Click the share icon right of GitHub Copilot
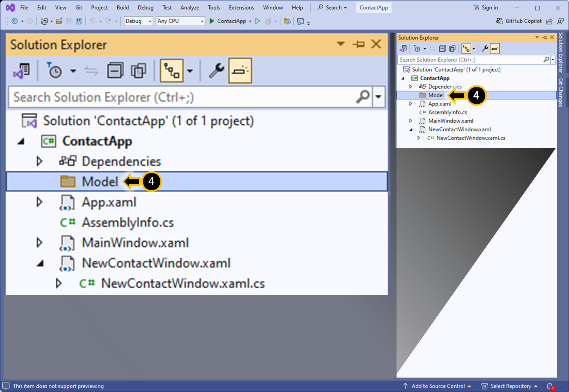The height and width of the screenshot is (392, 569). coord(549,21)
